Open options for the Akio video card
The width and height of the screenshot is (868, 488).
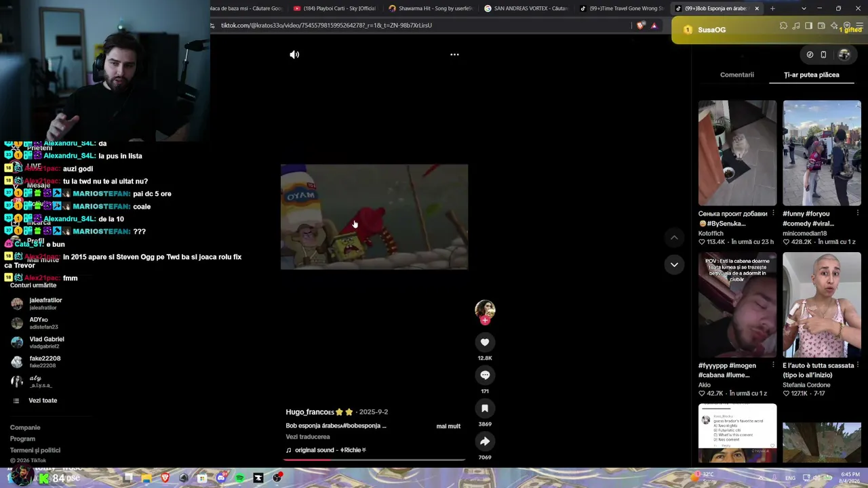point(773,365)
